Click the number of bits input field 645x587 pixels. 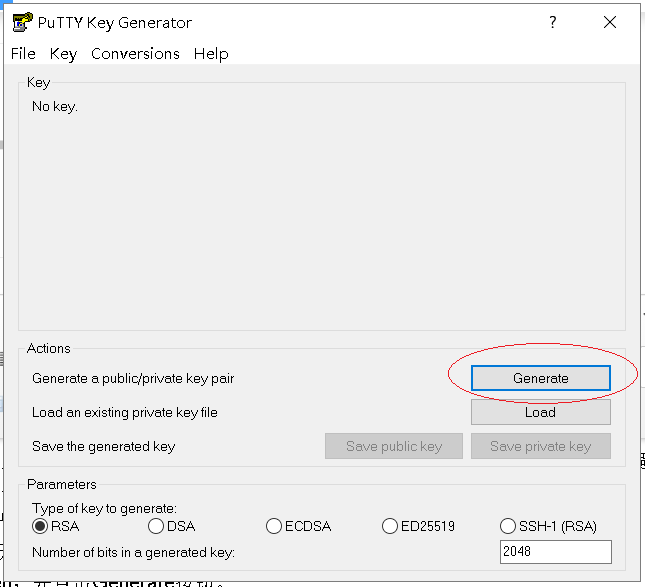555,552
